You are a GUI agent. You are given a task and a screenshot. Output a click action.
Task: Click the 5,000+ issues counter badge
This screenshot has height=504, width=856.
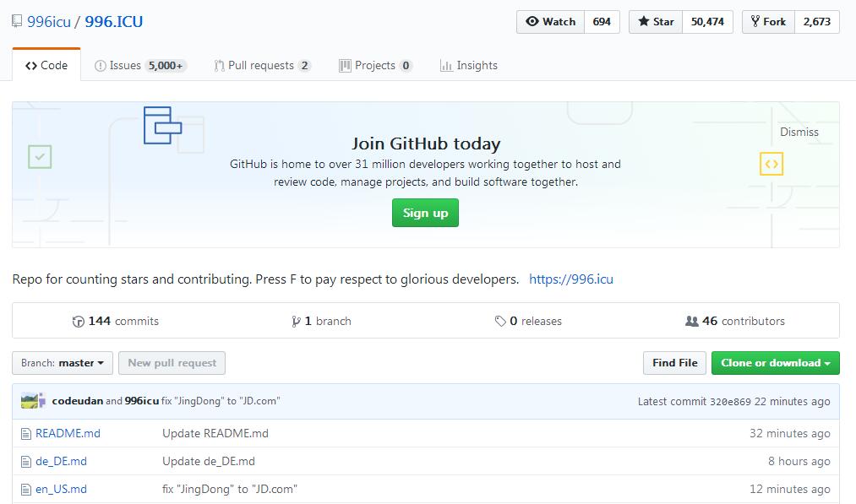click(x=166, y=66)
